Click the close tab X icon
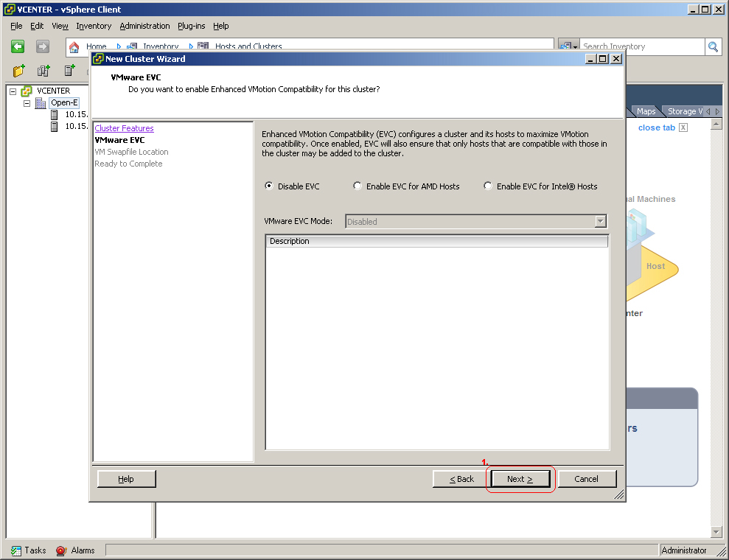 click(x=683, y=127)
